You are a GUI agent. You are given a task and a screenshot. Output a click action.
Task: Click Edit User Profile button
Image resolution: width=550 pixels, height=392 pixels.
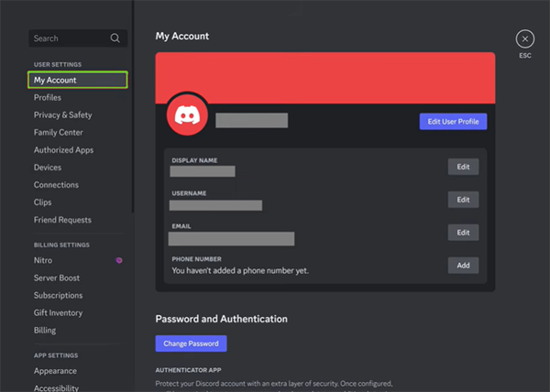[x=453, y=122]
